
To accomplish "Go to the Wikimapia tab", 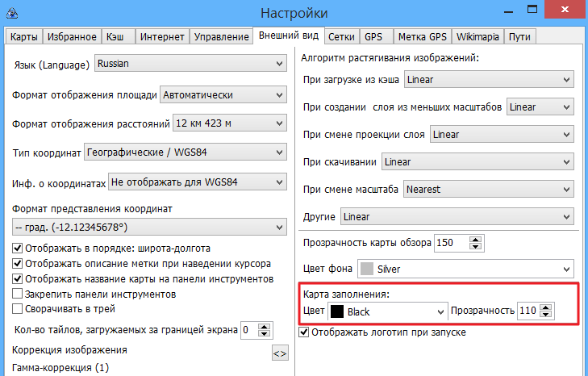I will [x=477, y=36].
